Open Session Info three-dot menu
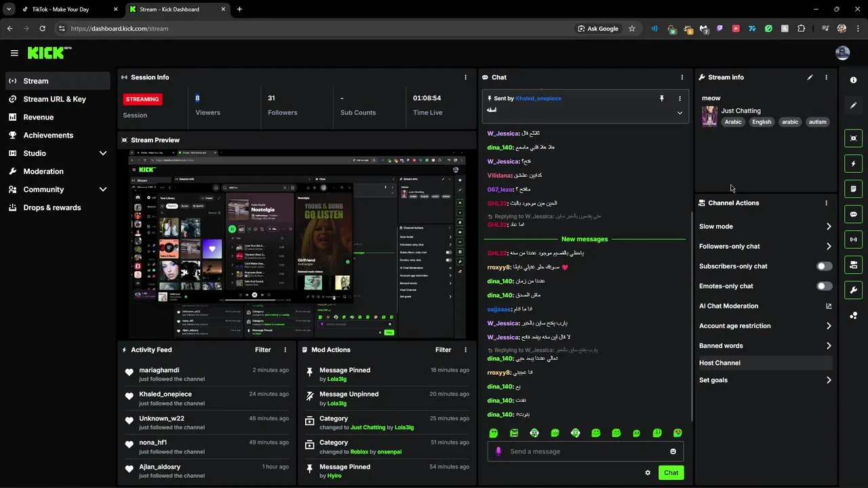Screen dimensions: 868x488 (465, 77)
